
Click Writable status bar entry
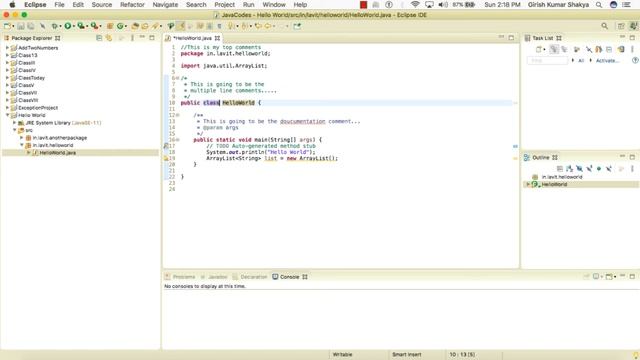coord(342,355)
